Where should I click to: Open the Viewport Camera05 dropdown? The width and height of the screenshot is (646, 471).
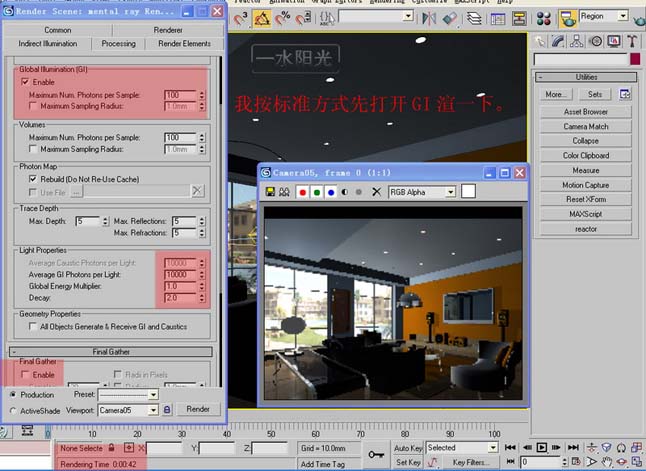(153, 410)
